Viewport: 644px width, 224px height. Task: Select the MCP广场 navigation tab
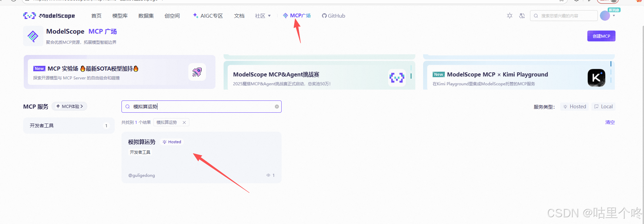[297, 16]
